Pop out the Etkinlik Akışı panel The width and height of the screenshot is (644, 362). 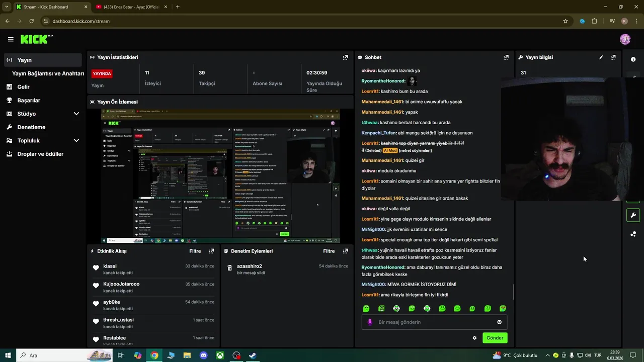click(x=211, y=251)
